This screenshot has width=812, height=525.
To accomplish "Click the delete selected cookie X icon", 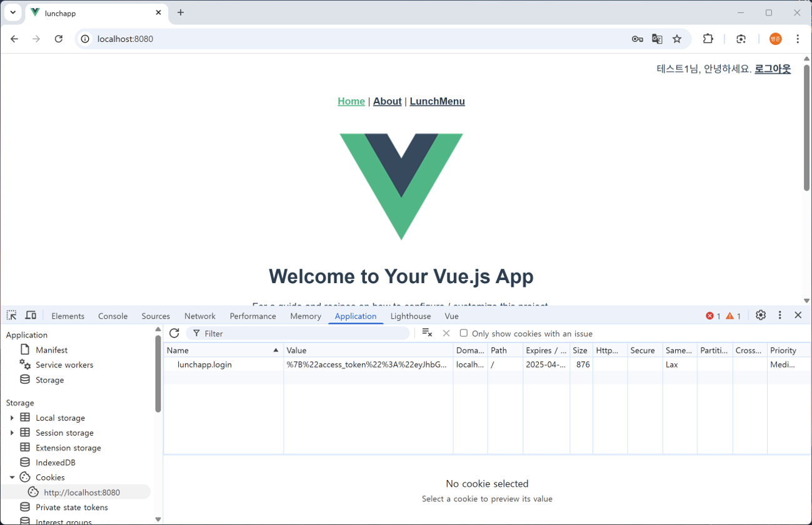I will pos(446,333).
